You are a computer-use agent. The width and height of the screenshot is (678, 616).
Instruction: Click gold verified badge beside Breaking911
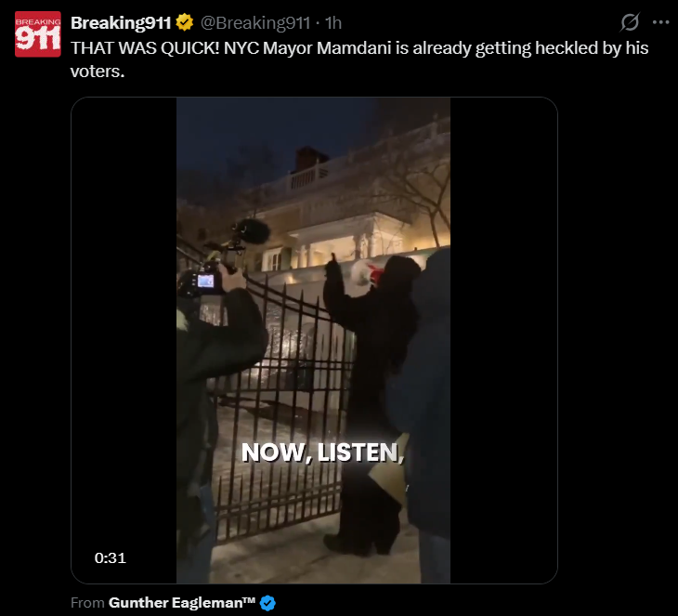coord(185,22)
